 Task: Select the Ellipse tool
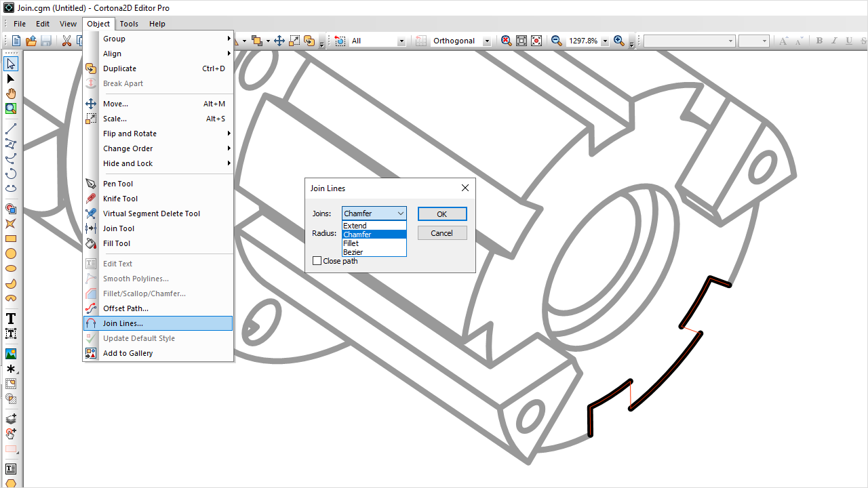[x=11, y=253]
